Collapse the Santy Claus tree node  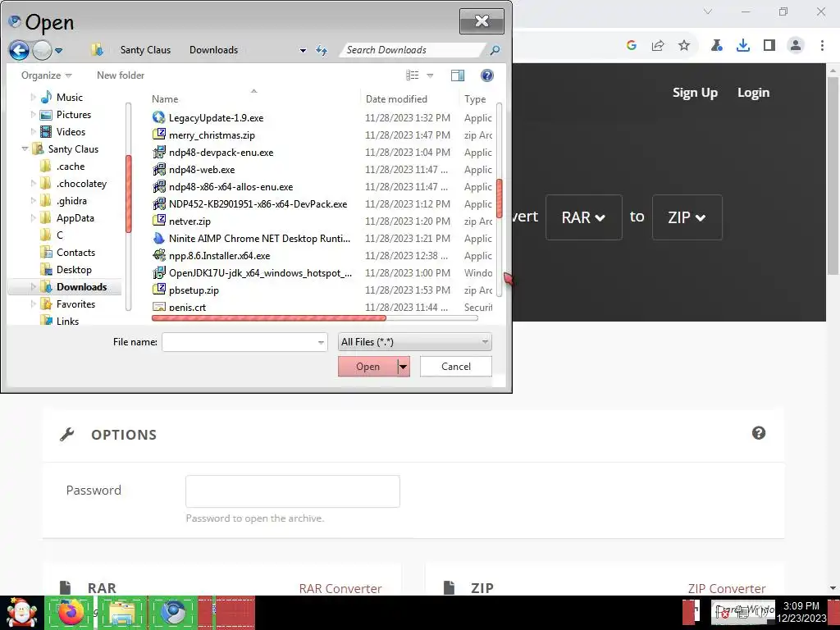25,149
